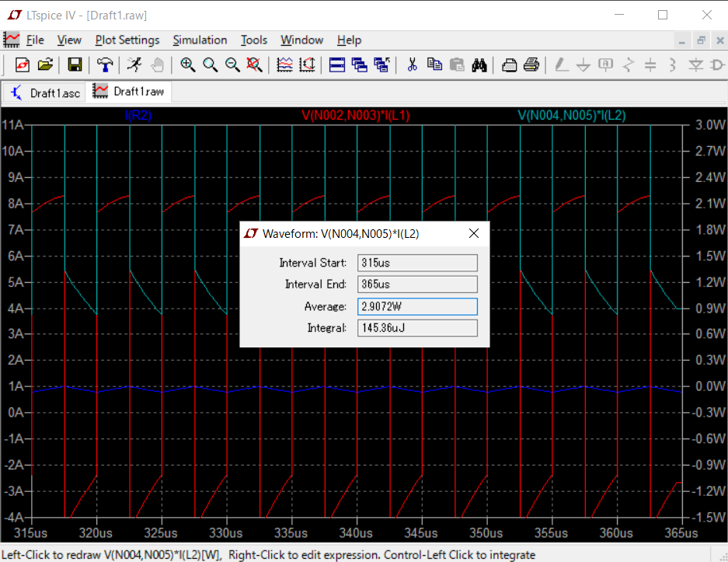Click the Place Capacitor icon
The height and width of the screenshot is (562, 728).
[650, 65]
